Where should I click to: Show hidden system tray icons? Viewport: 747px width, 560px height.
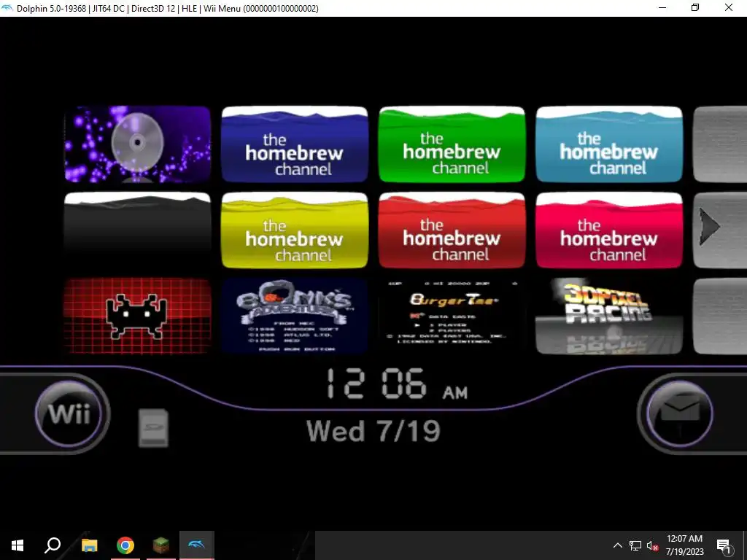[x=617, y=545]
